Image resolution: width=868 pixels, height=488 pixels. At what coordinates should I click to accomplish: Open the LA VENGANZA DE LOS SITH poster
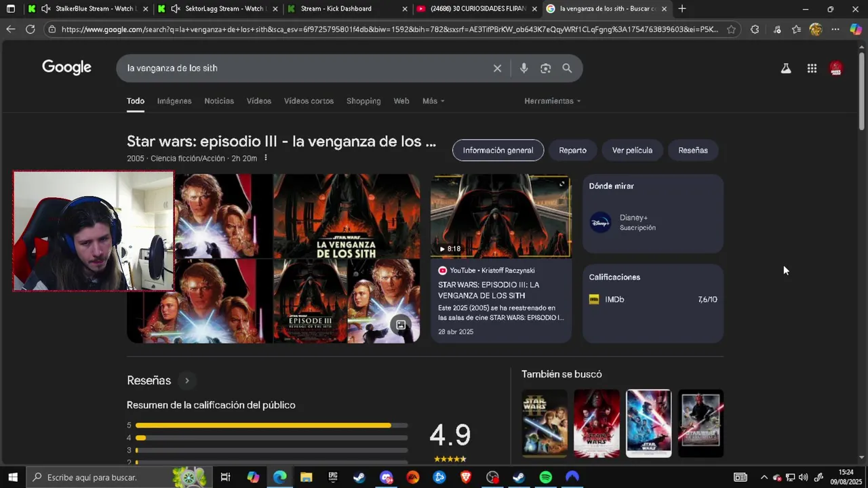pos(347,217)
